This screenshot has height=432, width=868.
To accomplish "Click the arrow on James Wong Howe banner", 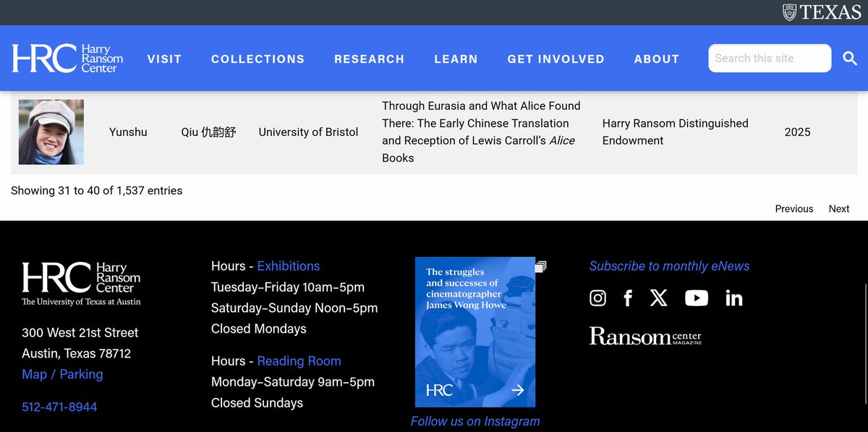I will tap(517, 390).
